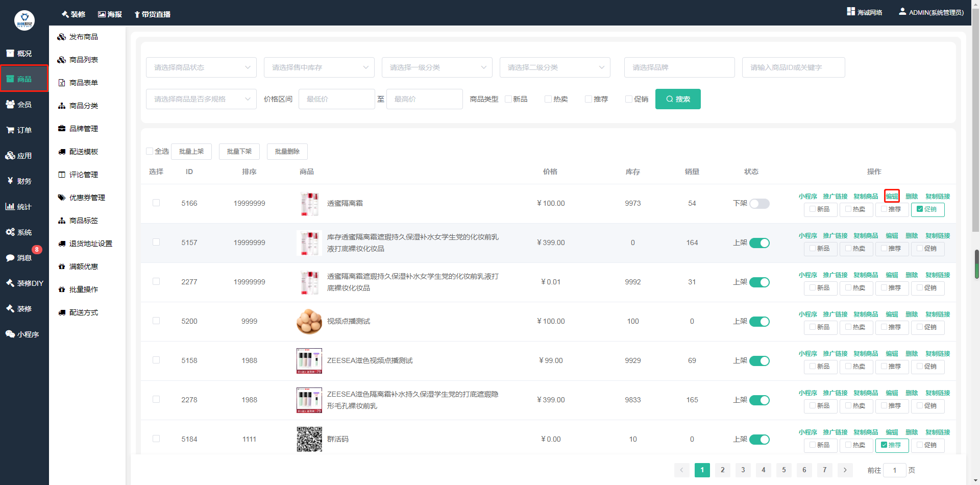Click the 最低价 price input field

click(x=336, y=99)
